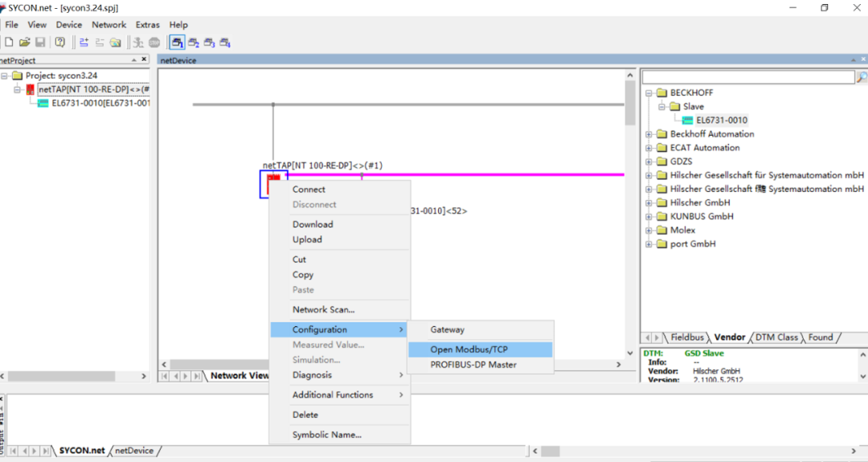
Task: Click the Open project folder icon
Action: pos(24,42)
